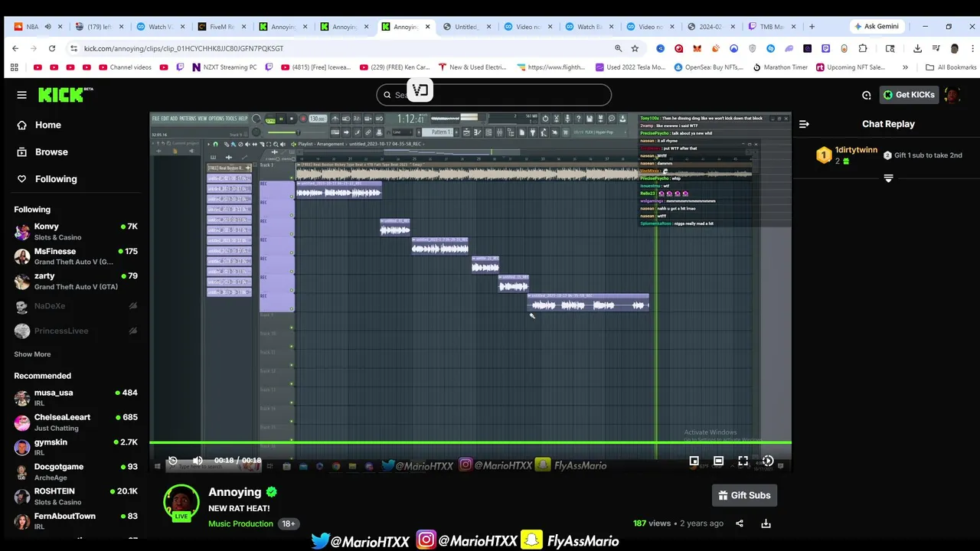This screenshot has width=980, height=551.
Task: Click the Ask Gemini button
Action: pyautogui.click(x=877, y=26)
